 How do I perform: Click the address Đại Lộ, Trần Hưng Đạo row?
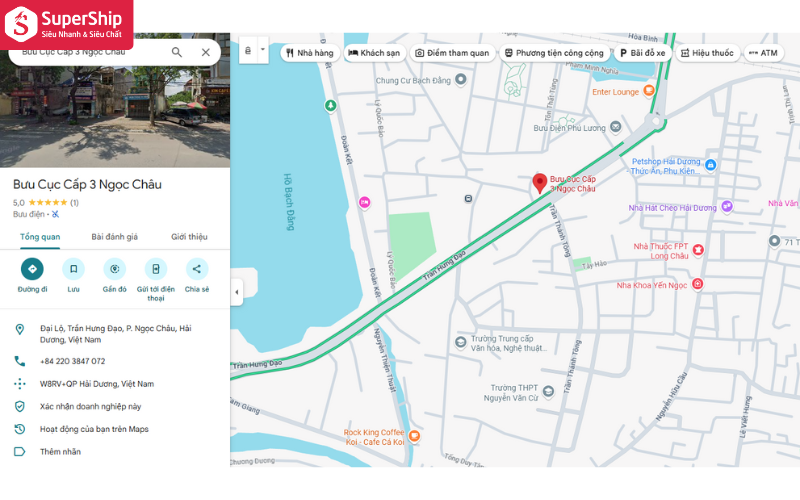115,334
